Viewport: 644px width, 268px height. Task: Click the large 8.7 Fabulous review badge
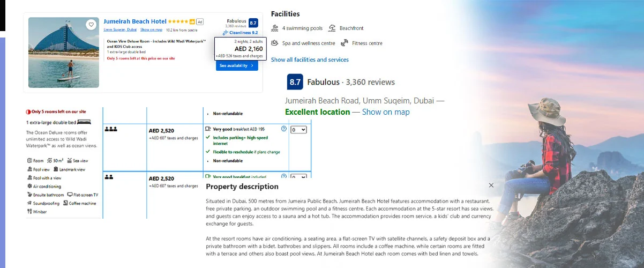pos(295,82)
